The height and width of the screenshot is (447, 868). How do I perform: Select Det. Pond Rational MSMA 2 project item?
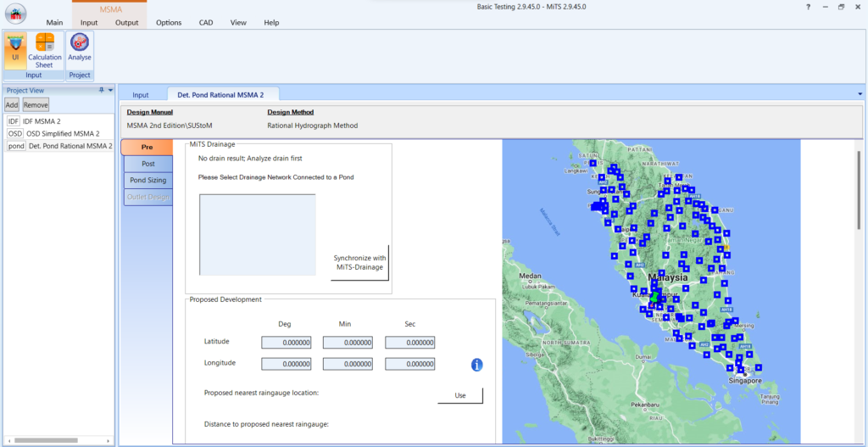click(59, 146)
